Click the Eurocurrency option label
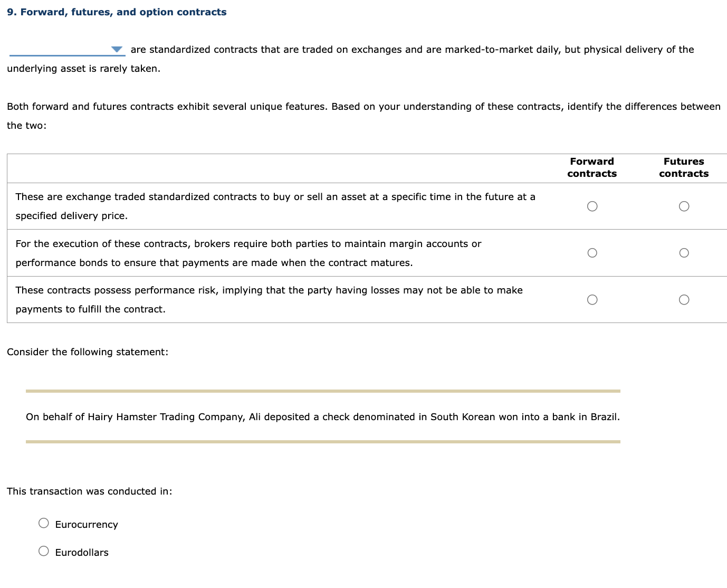The height and width of the screenshot is (588, 727). pyautogui.click(x=87, y=525)
